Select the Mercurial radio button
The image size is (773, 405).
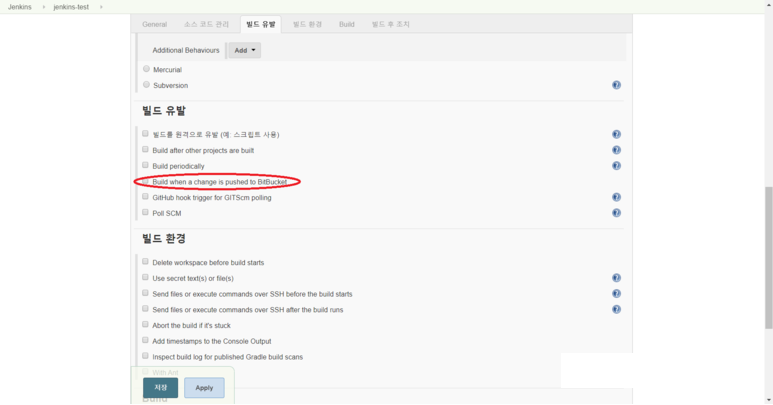[x=146, y=69]
